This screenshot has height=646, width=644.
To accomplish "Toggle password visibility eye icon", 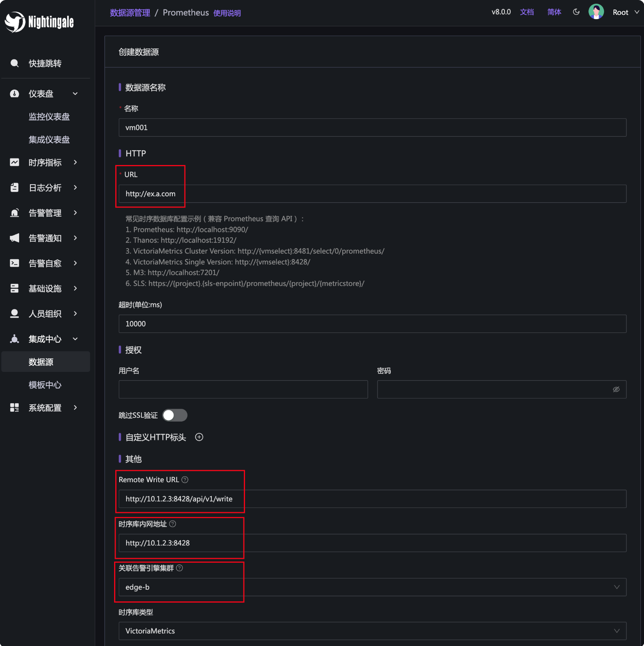I will point(616,389).
